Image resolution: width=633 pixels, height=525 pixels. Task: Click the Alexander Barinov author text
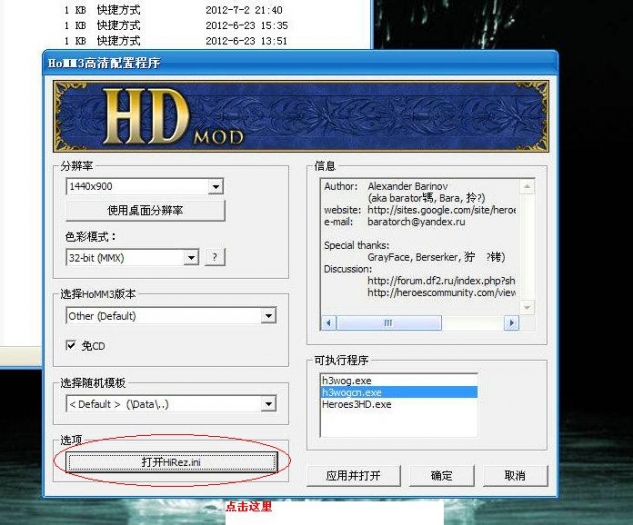click(x=408, y=186)
